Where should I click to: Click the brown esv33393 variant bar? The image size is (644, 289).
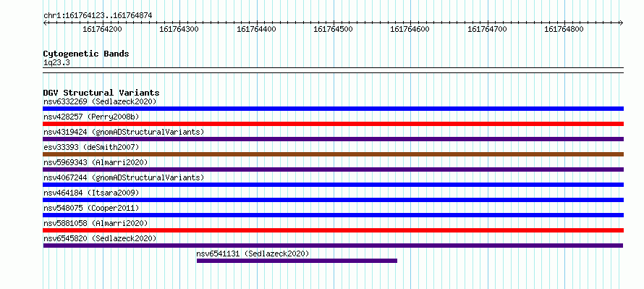click(333, 154)
